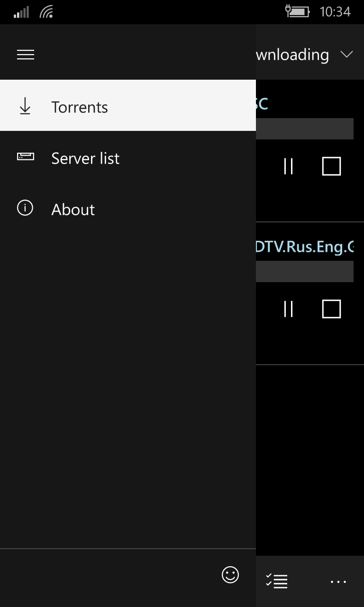Image resolution: width=364 pixels, height=607 pixels.
Task: Close the hamburger navigation menu
Action: pos(26,55)
